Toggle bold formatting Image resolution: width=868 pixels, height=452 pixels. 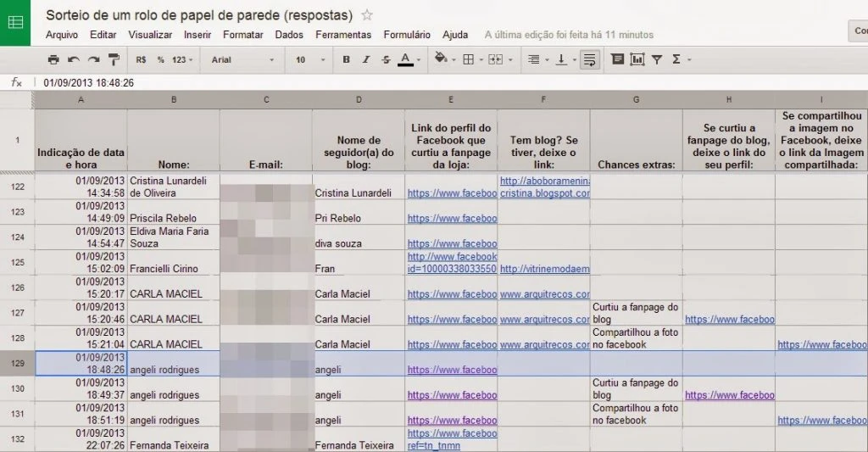click(346, 59)
